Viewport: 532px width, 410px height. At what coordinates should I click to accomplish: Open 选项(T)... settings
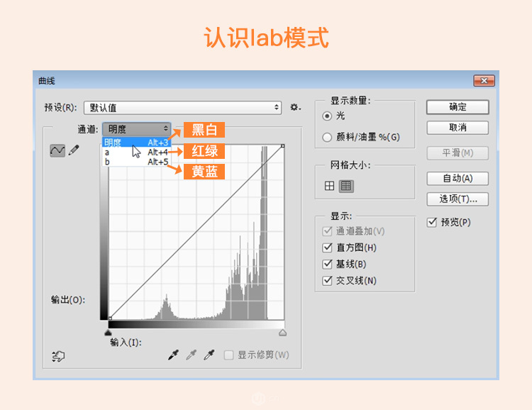click(458, 199)
